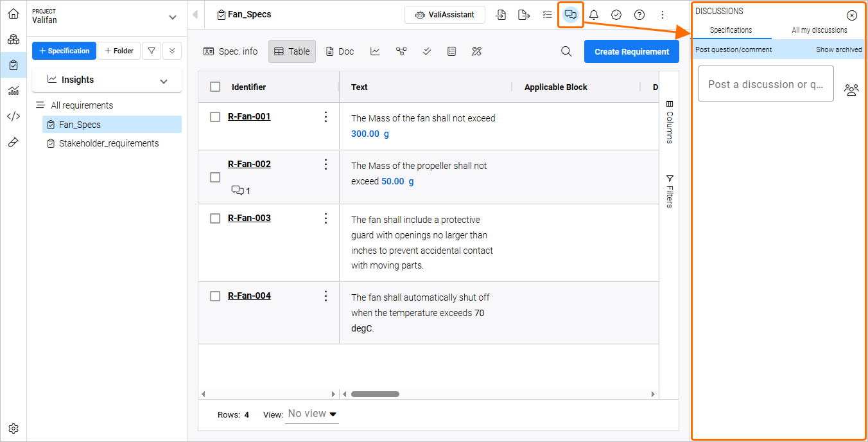Screen dimensions: 868x442
Task: Click the horizontal scrollbar thumb under Text column
Action: click(375, 394)
